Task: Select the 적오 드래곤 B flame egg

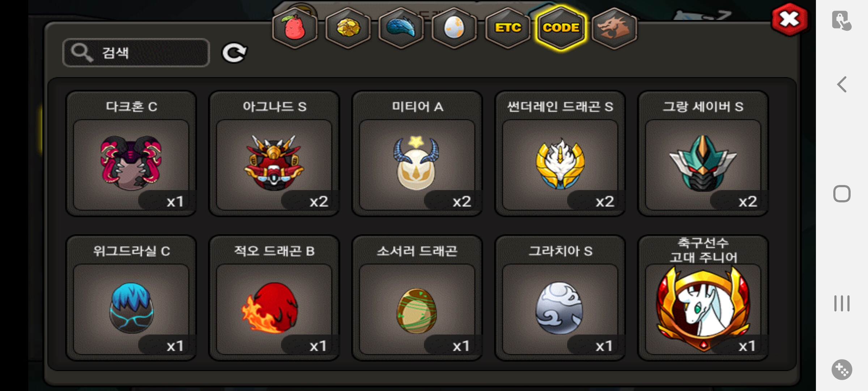Action: click(274, 298)
